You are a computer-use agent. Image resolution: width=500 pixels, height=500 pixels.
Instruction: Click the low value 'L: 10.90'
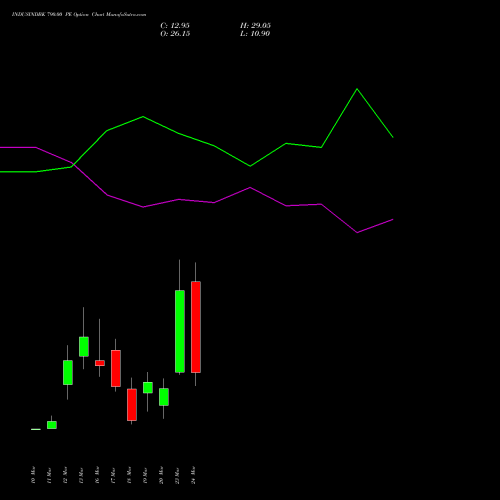[x=255, y=34]
